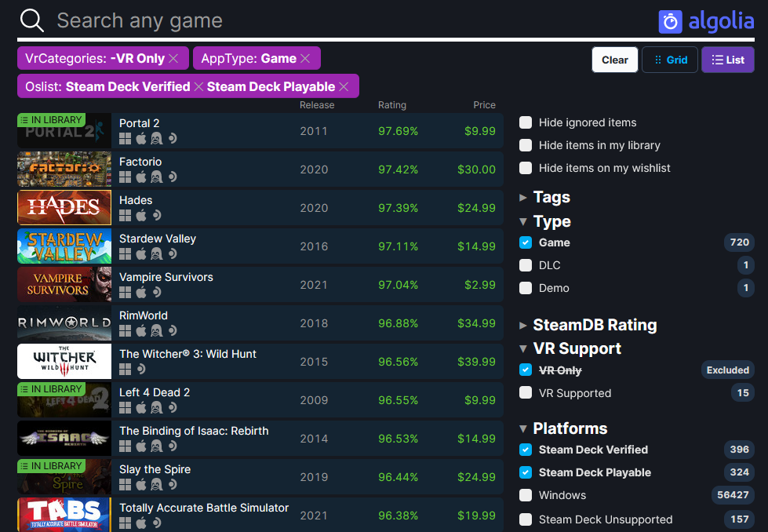The image size is (768, 532).
Task: Check Steam Deck Unsupported checkbox
Action: [x=526, y=519]
